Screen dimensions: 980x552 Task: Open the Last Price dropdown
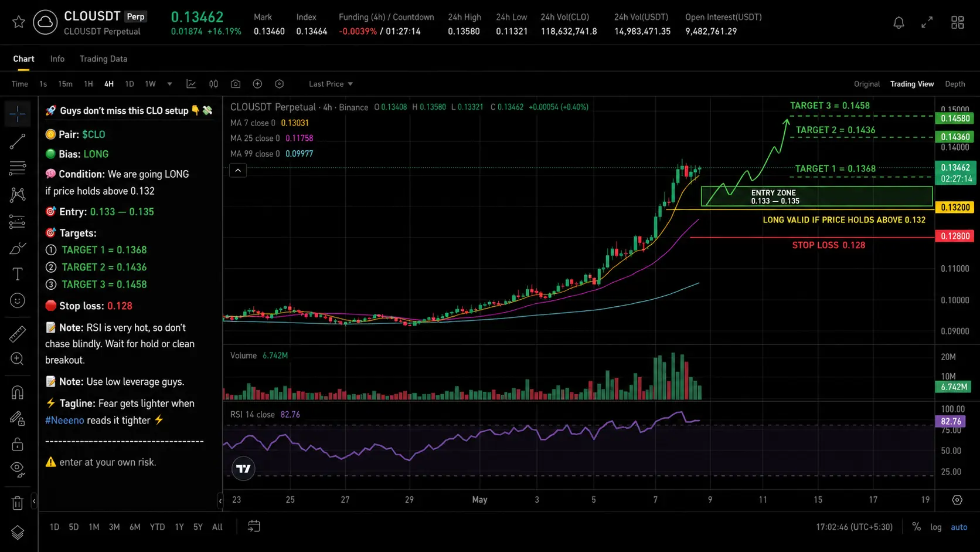coord(331,84)
